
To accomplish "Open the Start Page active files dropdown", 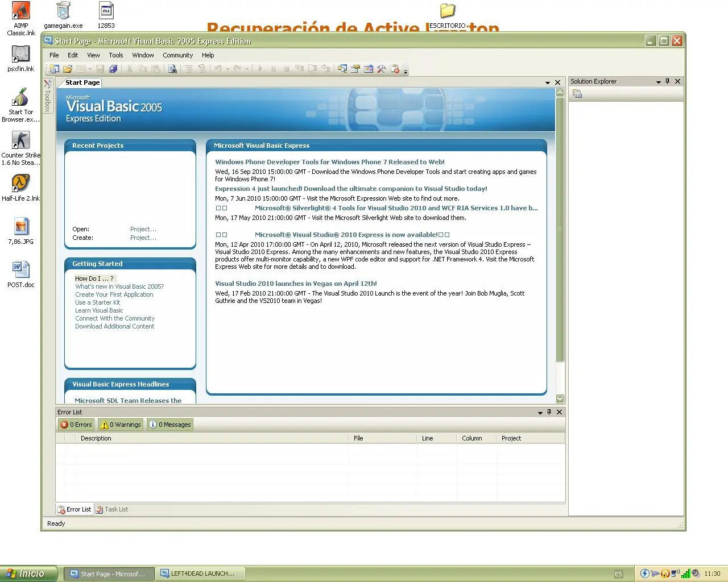I will [x=547, y=82].
